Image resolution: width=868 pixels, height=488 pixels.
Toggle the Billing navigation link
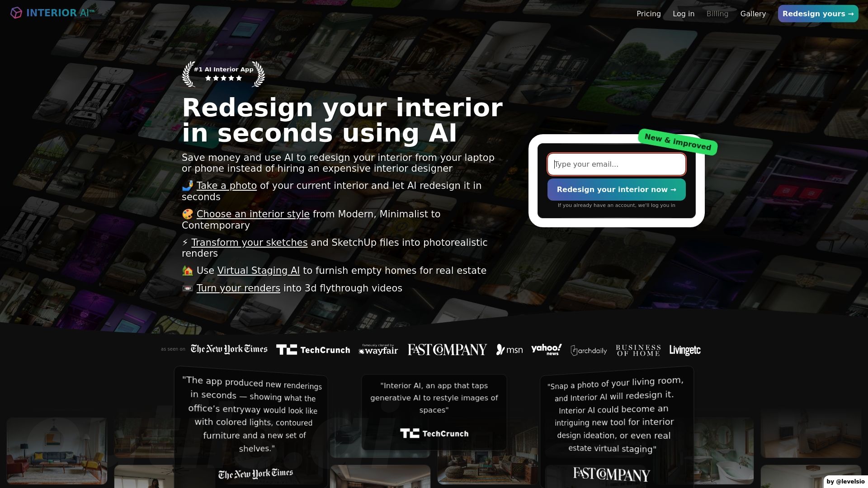717,13
